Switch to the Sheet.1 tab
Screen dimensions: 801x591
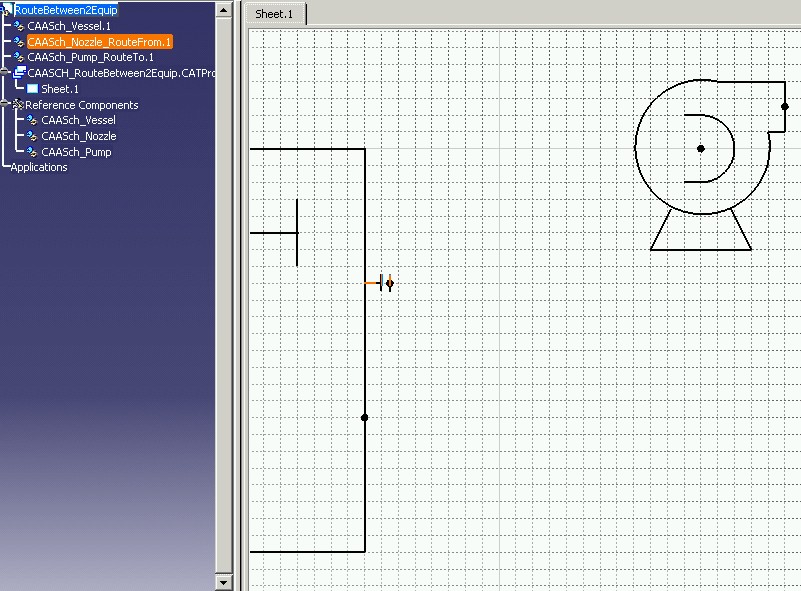coord(274,14)
